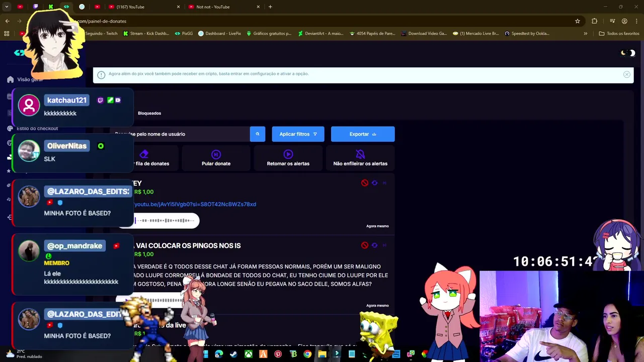Click the search magnifier button
Image resolution: width=644 pixels, height=362 pixels.
pos(257,134)
